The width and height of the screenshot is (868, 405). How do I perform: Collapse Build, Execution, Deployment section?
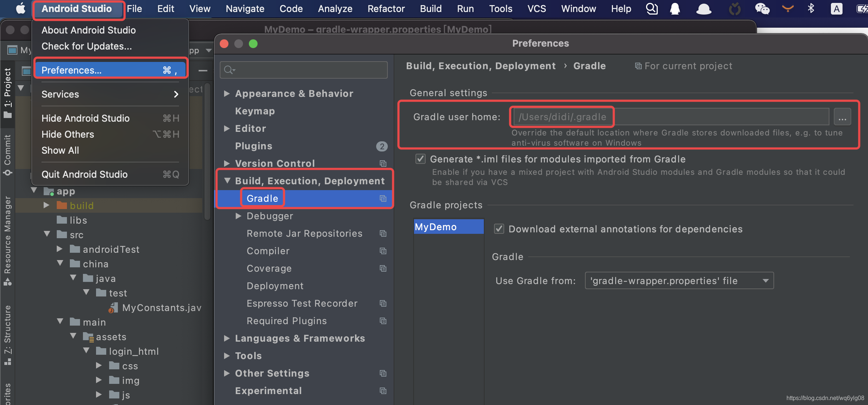(x=227, y=180)
